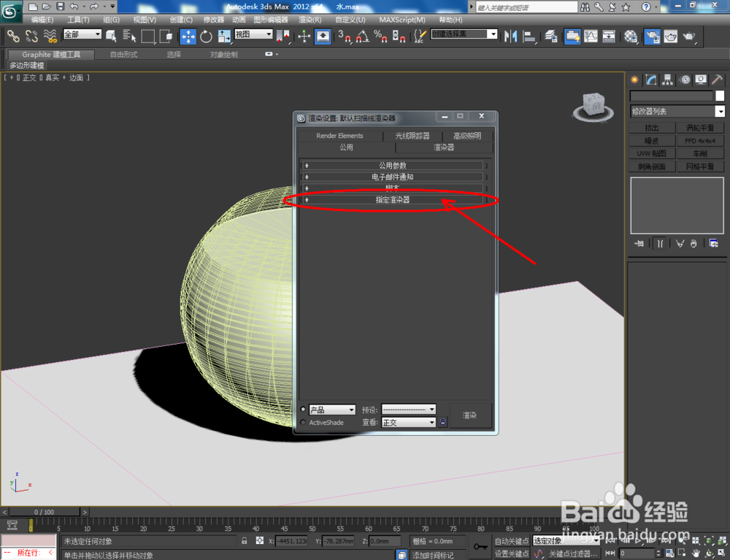Open the 预设 preset dropdown
Image resolution: width=730 pixels, height=560 pixels.
pos(409,410)
